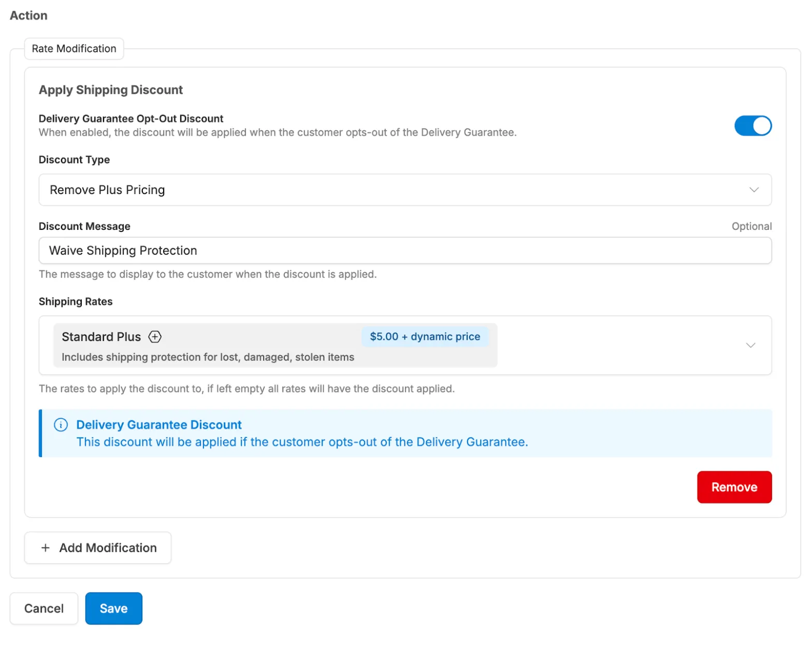
Task: Click the Delivery Guarantee Discount banner title
Action: pos(158,425)
